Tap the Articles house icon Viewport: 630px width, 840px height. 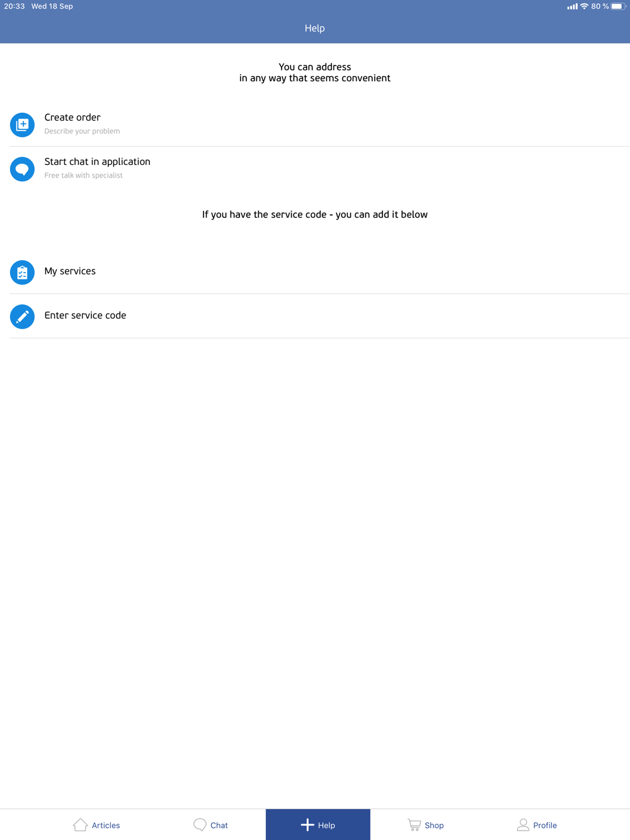click(x=80, y=824)
